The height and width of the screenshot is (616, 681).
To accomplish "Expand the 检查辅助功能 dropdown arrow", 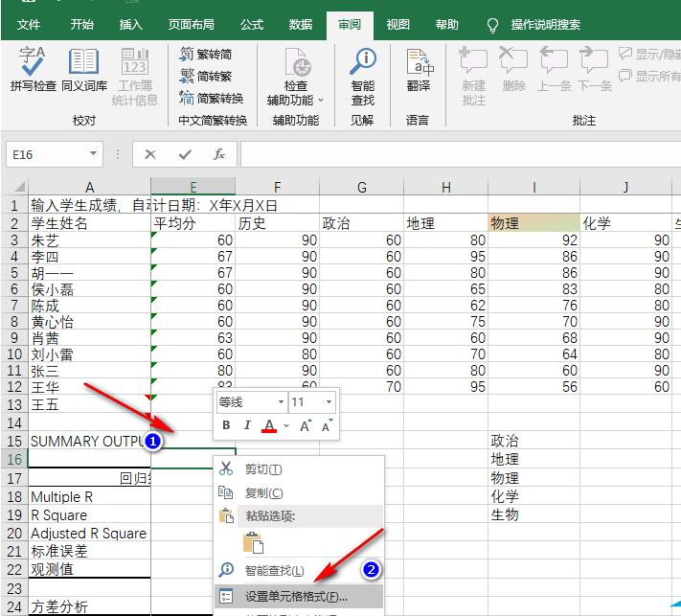I will [x=321, y=101].
